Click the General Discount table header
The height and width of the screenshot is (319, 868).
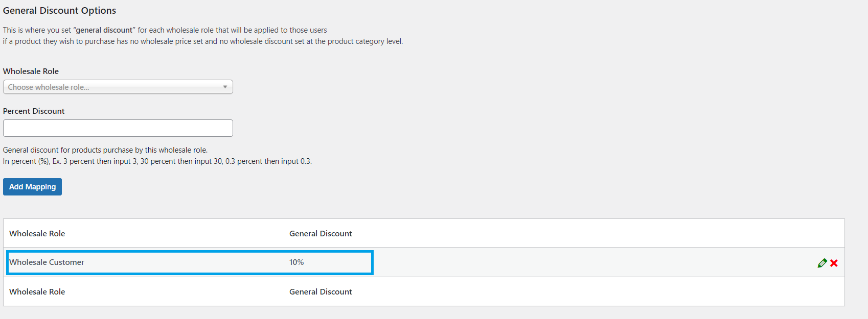pyautogui.click(x=321, y=233)
